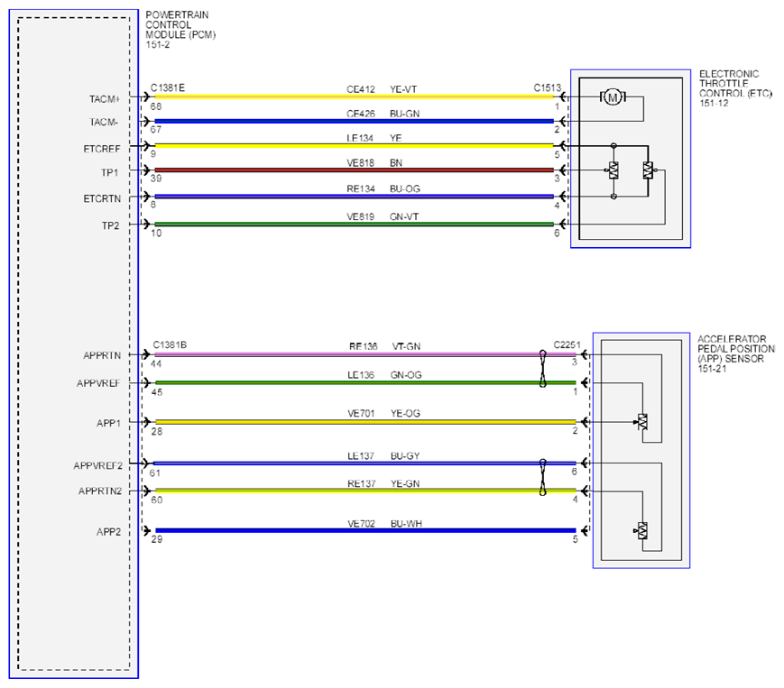Click the motor symbol in the ETC module
This screenshot has width=784, height=688.
pyautogui.click(x=613, y=96)
